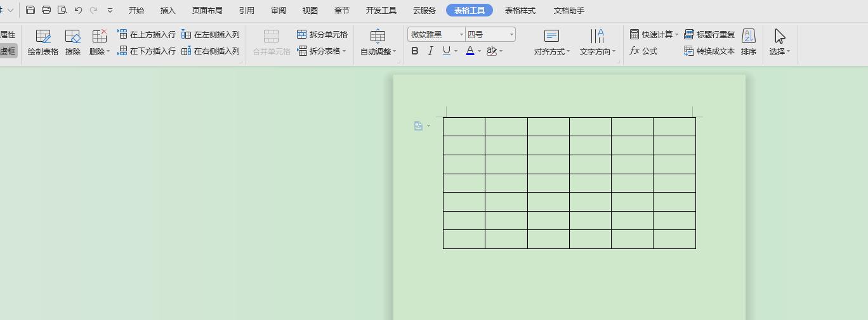Apply text highlight color
The width and height of the screenshot is (868, 320).
pos(492,51)
